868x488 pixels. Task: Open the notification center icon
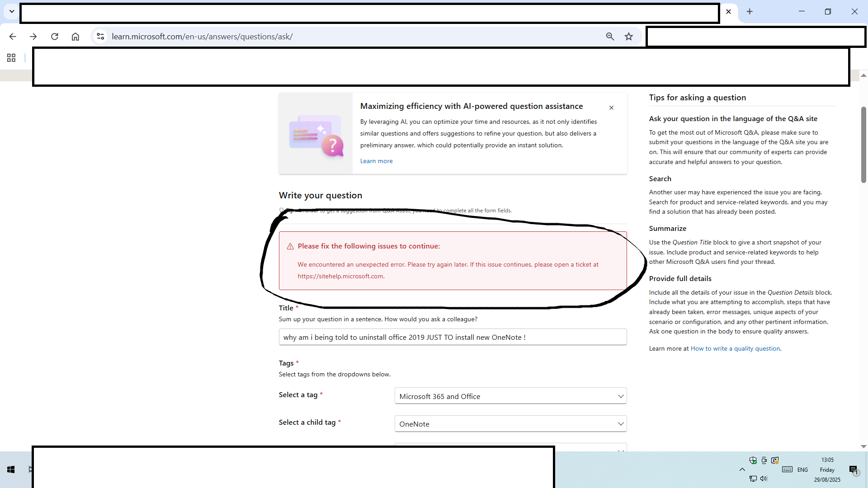(x=854, y=470)
